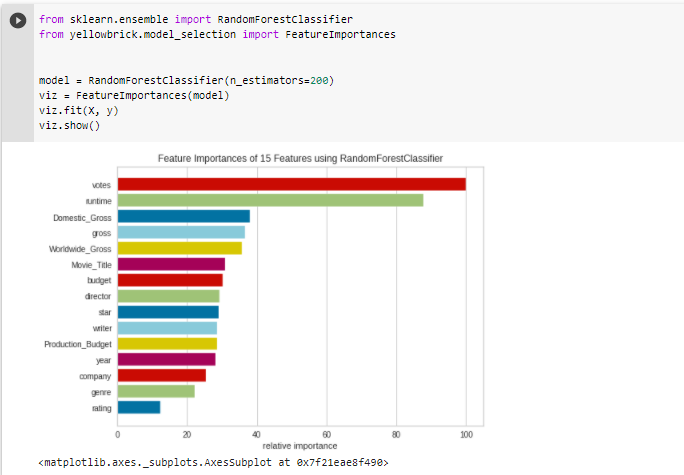Click the light blue writer bar
The image size is (684, 475).
coord(167,328)
